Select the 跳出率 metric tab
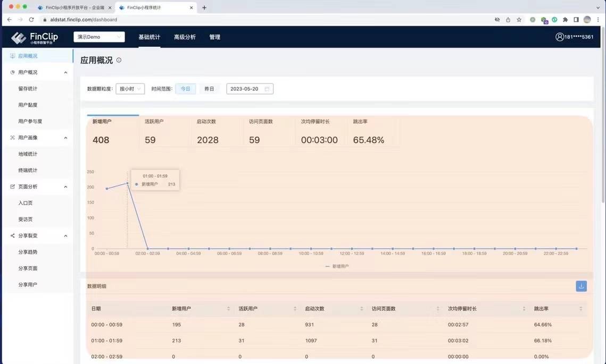This screenshot has width=606, height=364. pyautogui.click(x=373, y=131)
